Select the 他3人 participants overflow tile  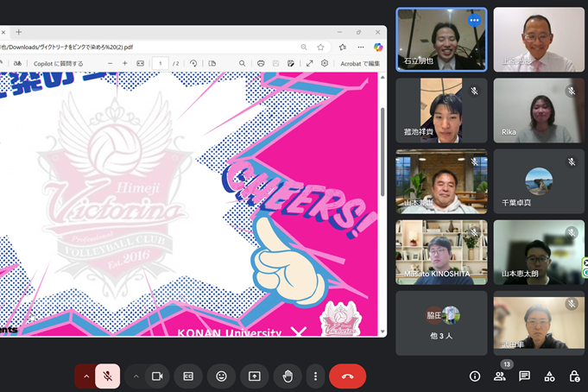click(440, 323)
